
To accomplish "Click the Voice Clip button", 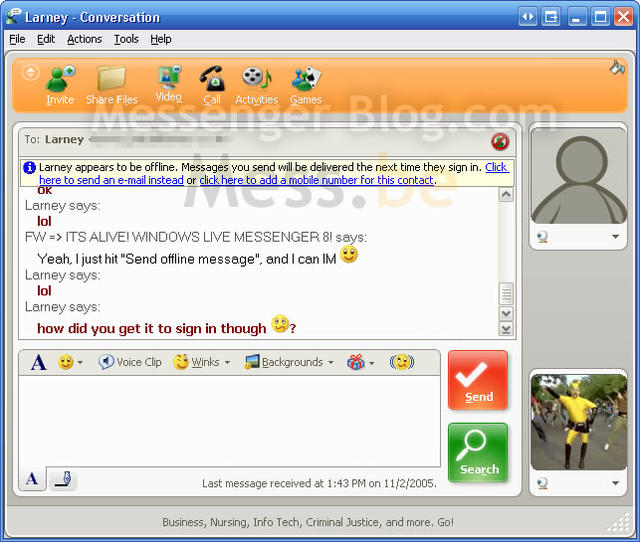I will (130, 362).
